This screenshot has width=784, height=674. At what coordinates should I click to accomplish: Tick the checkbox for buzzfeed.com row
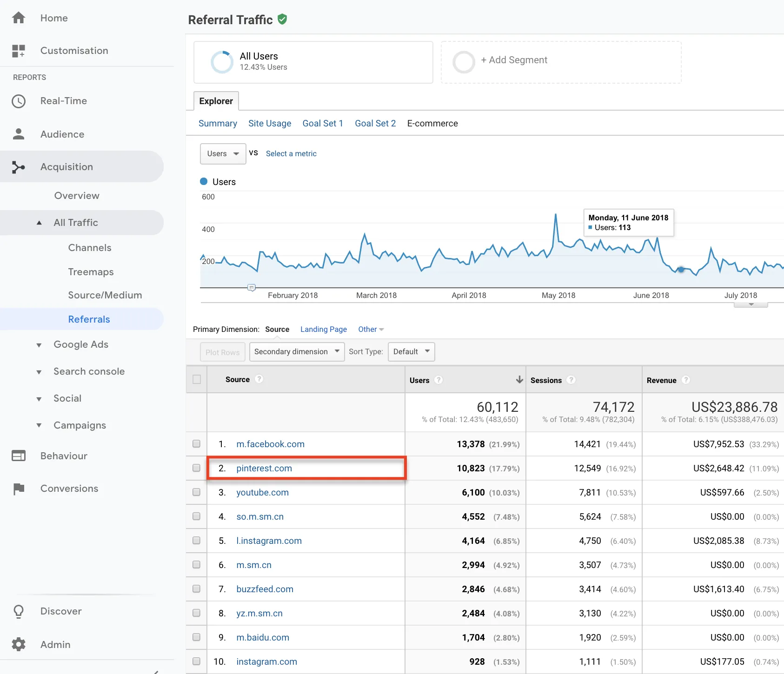tap(196, 588)
